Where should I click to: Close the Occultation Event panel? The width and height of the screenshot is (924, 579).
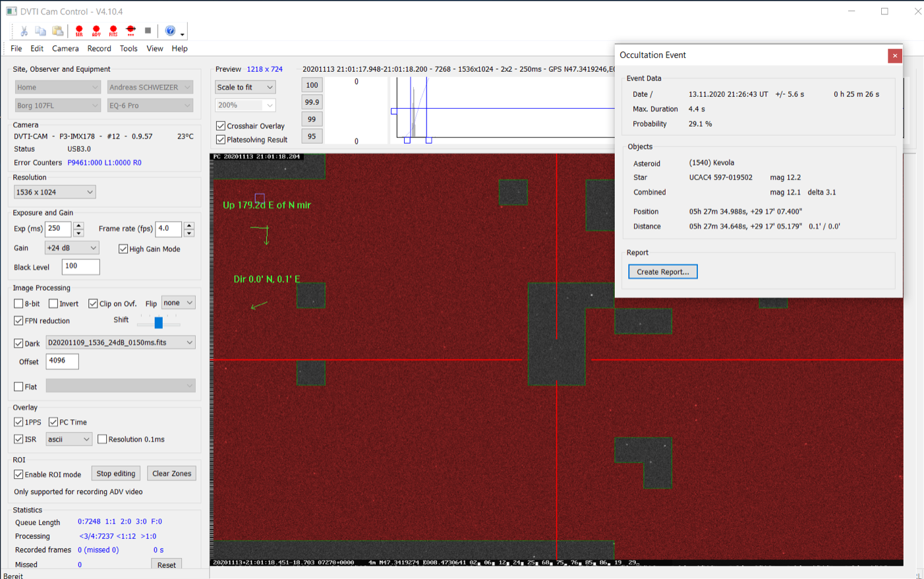pos(894,56)
